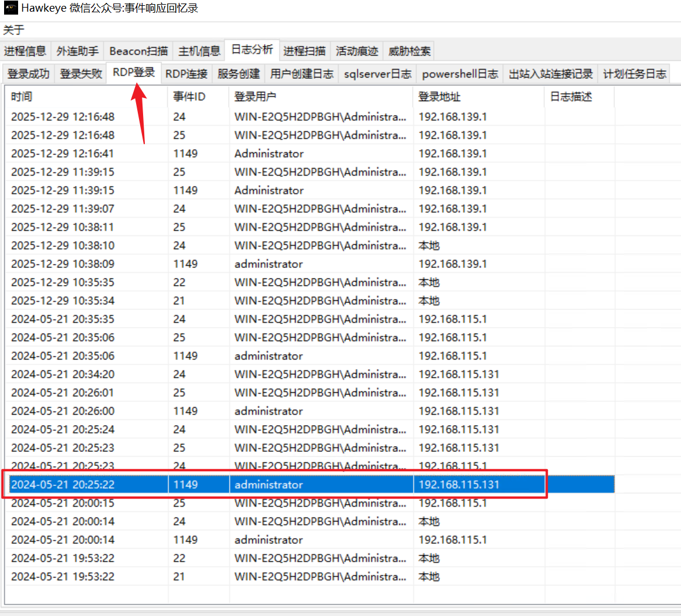681x616 pixels.
Task: Open the 服务创建 sub-tab
Action: (238, 74)
